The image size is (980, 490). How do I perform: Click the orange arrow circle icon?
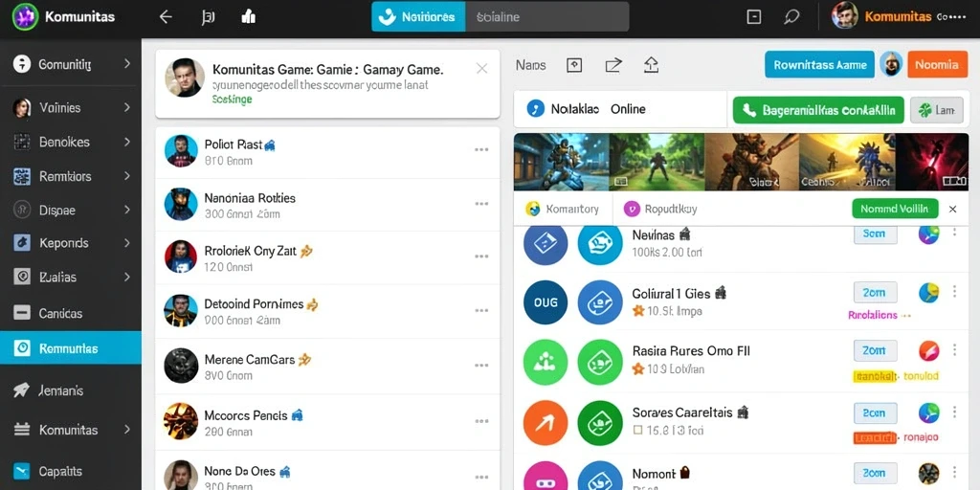pyautogui.click(x=545, y=422)
